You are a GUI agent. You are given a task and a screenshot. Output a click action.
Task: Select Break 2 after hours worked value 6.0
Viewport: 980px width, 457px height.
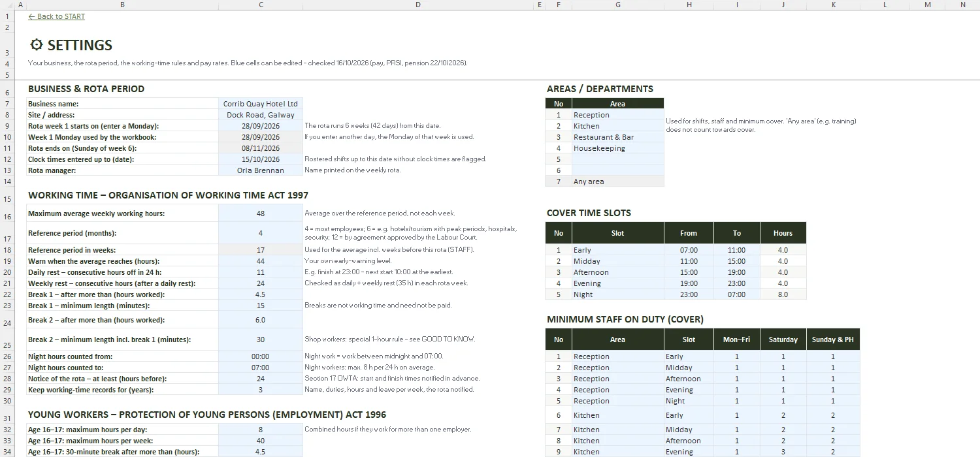point(261,320)
